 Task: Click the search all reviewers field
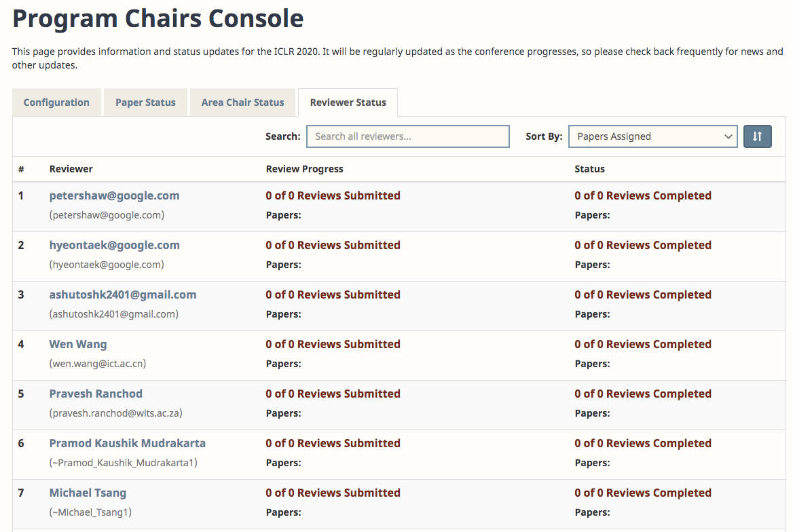tap(407, 136)
